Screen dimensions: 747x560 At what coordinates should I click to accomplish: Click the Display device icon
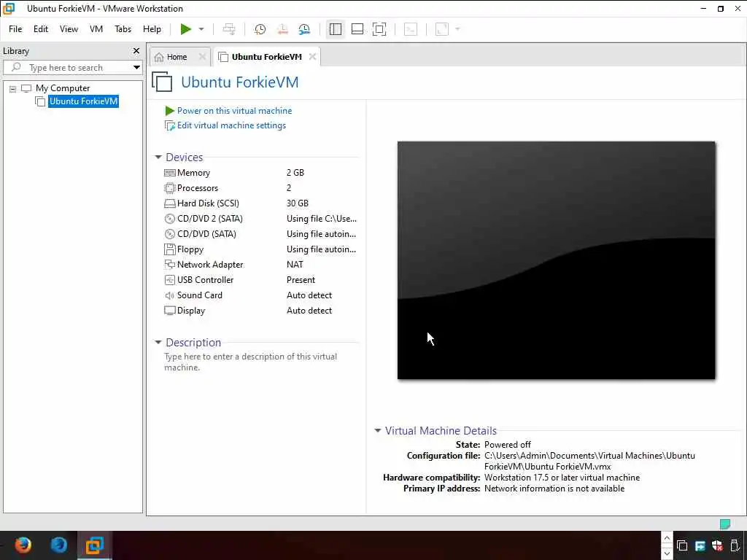point(169,311)
